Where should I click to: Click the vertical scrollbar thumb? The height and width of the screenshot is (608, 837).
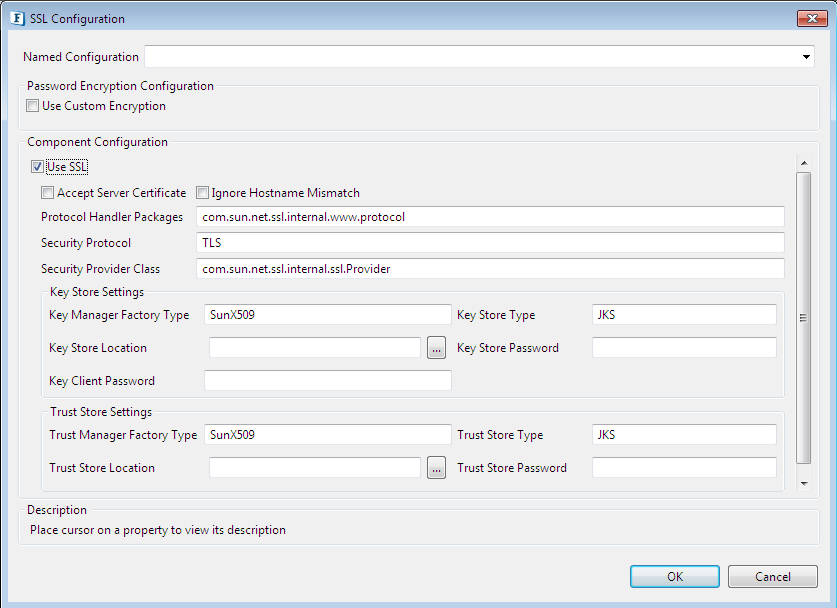(x=803, y=317)
